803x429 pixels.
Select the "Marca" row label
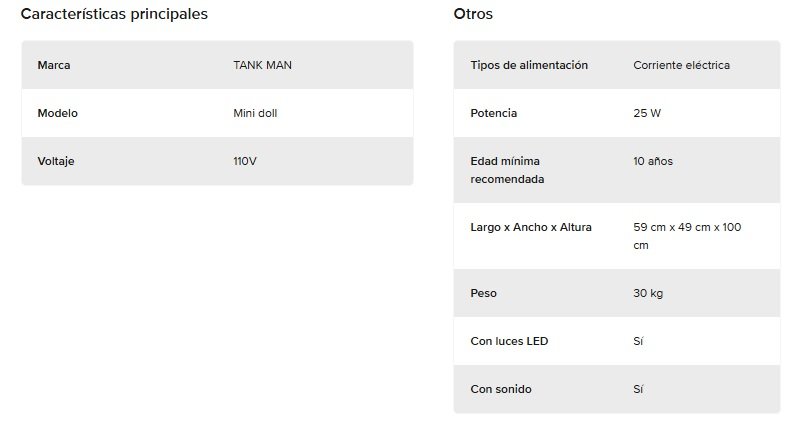pos(54,65)
